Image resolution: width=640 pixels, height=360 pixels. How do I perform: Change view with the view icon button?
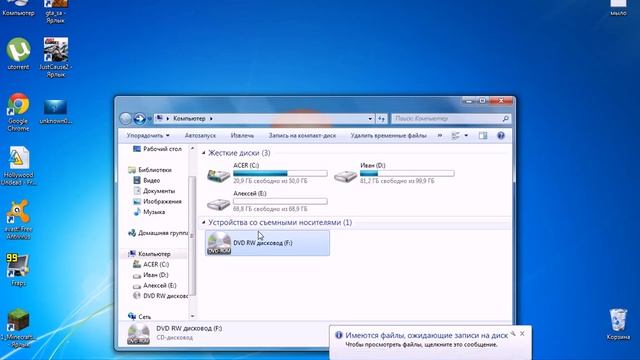(456, 136)
